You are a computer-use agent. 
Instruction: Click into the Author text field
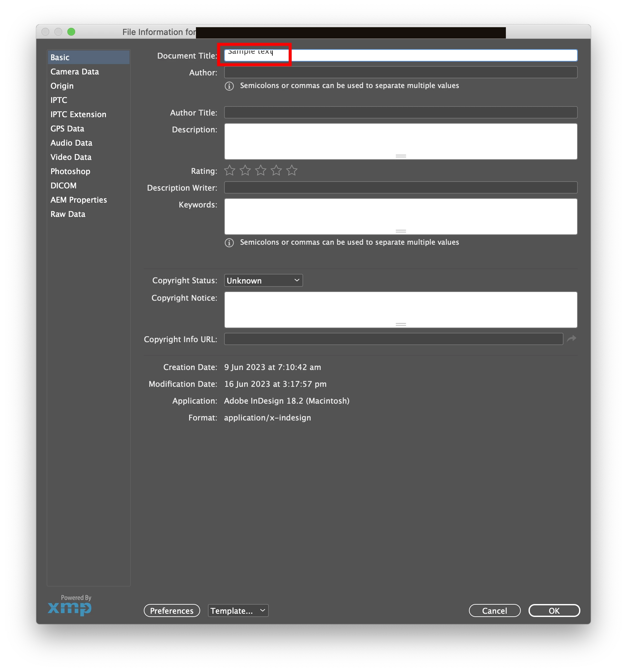400,72
